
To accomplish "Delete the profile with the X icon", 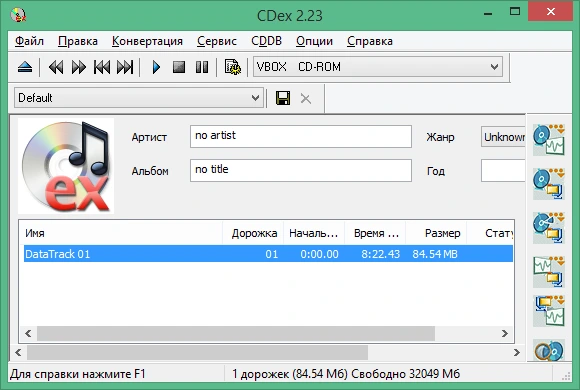I will point(306,99).
